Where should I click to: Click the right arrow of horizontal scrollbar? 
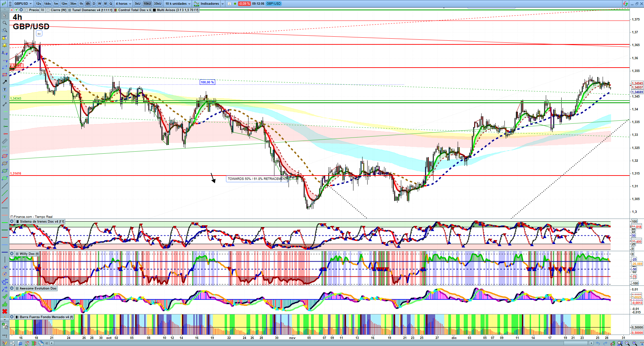(592, 343)
